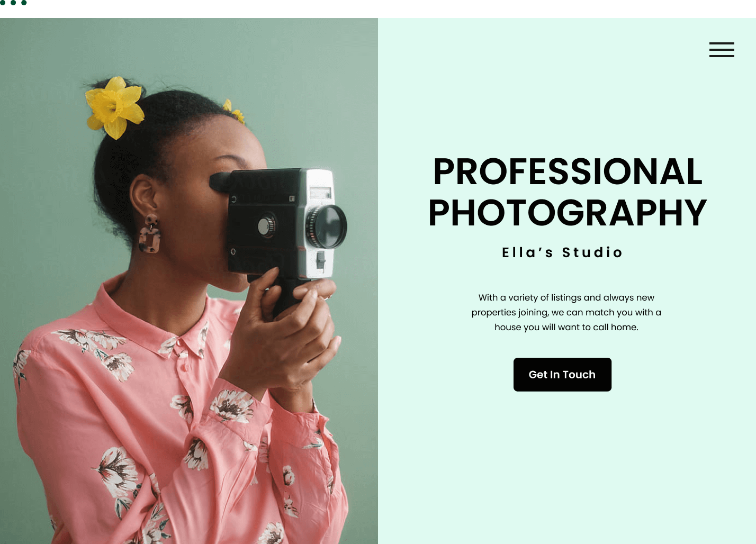Click the middle window dot at top-left
The image size is (756, 544).
pyautogui.click(x=13, y=3)
